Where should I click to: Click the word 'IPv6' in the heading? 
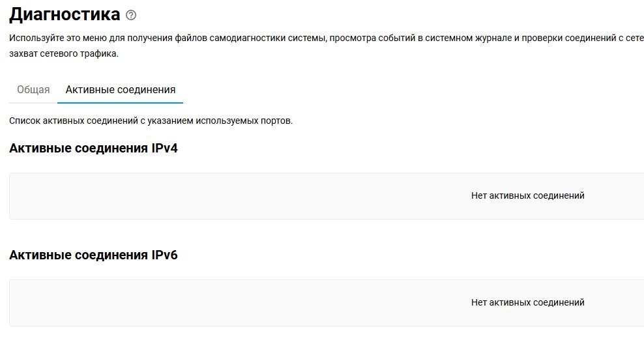(x=164, y=255)
